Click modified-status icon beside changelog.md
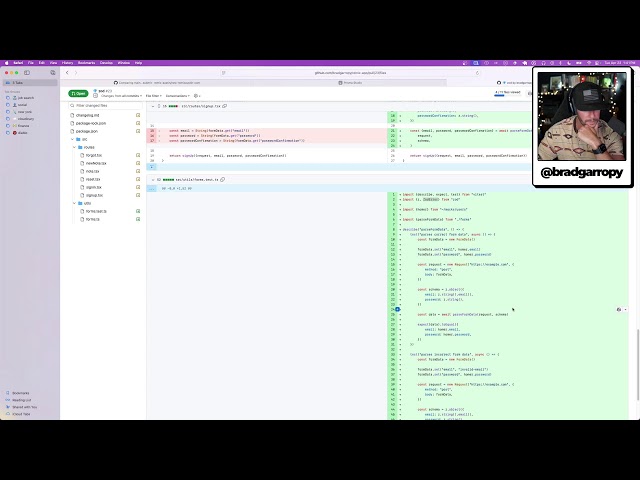The image size is (640, 480). click(138, 115)
